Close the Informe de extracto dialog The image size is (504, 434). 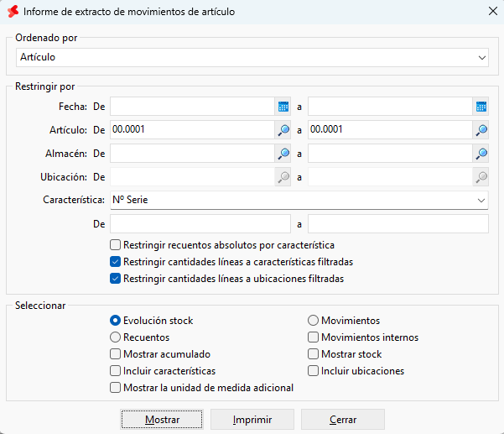(493, 11)
